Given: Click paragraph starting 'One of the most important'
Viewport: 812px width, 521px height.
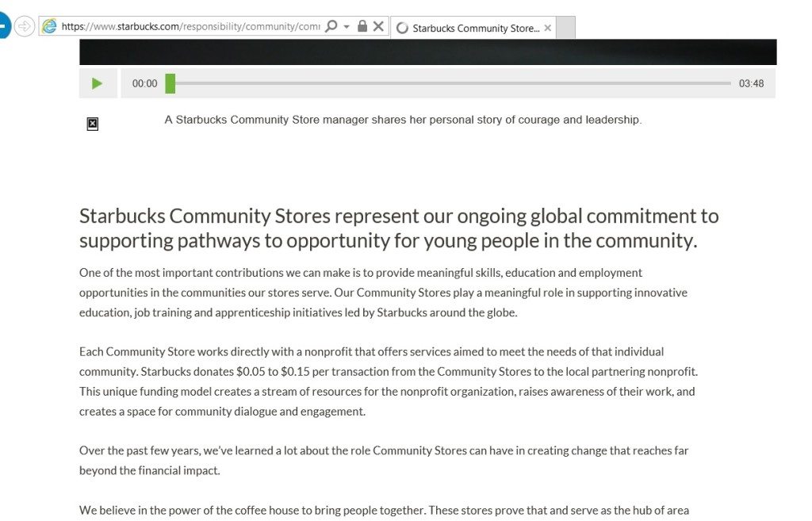Looking at the screenshot, I should 383,293.
